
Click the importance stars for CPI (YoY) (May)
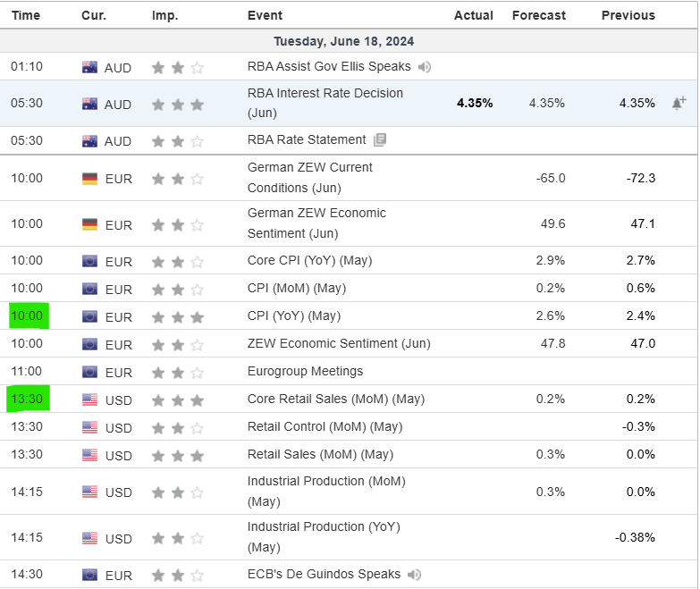coord(177,316)
